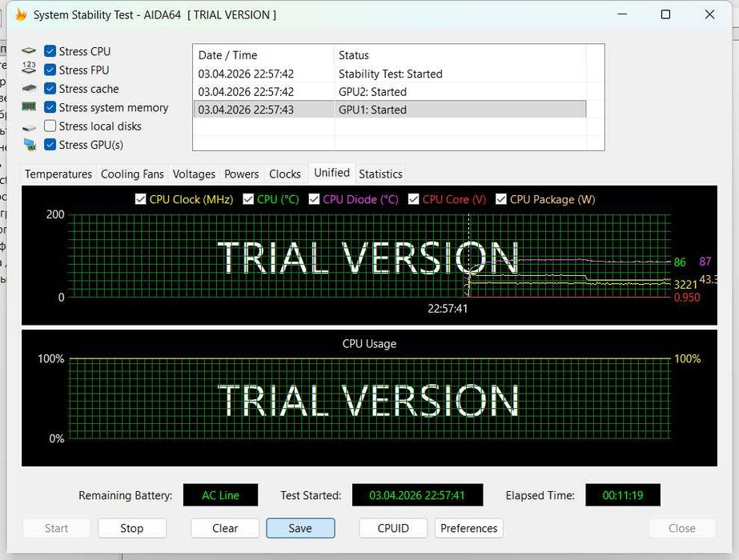The height and width of the screenshot is (560, 739).
Task: Switch to the Powers tab
Action: coord(241,174)
